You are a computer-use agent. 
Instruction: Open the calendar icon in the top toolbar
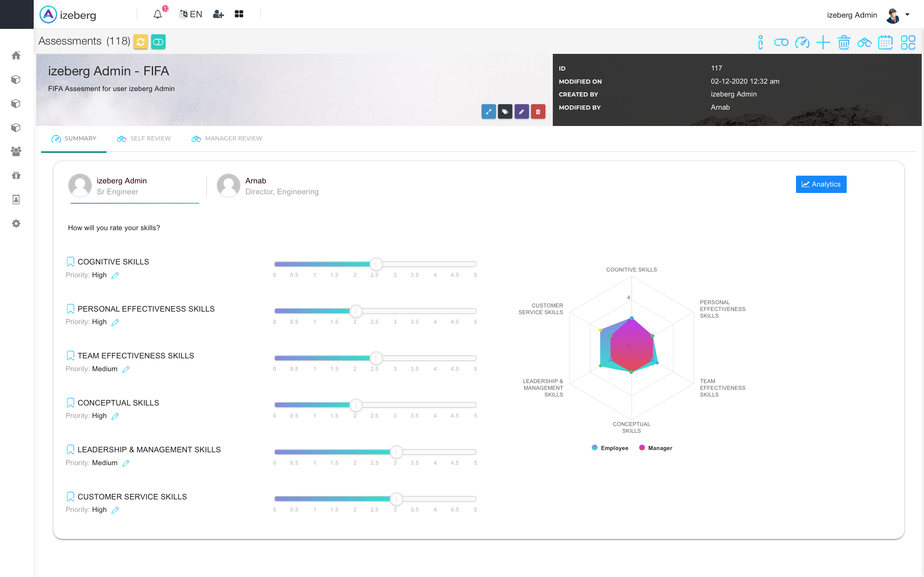click(885, 42)
